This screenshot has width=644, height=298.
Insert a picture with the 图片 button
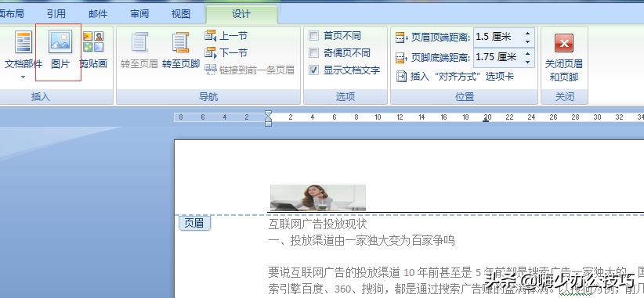click(x=60, y=49)
